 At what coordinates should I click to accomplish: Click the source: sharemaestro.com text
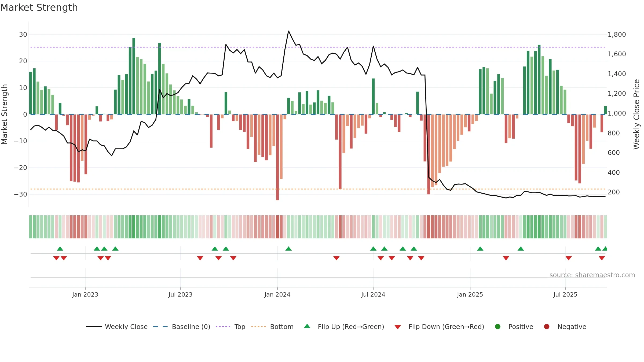click(x=592, y=275)
